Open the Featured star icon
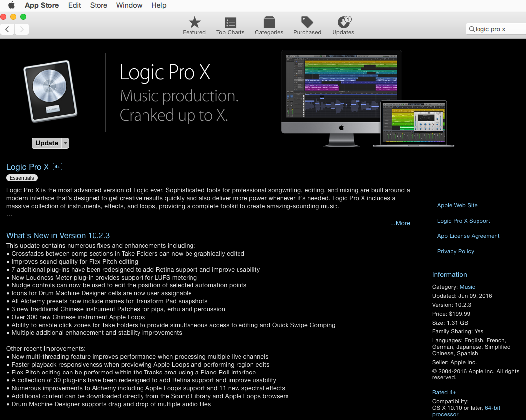Screen dimensions: 526x420 click(x=194, y=23)
